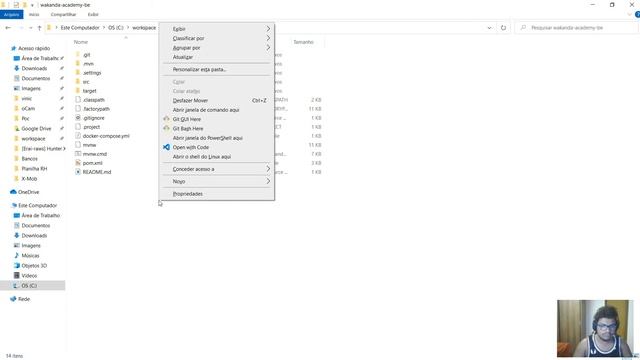Screen dimensions: 640x360
Task: Switch to the Início ribbon tab
Action: 34,14
